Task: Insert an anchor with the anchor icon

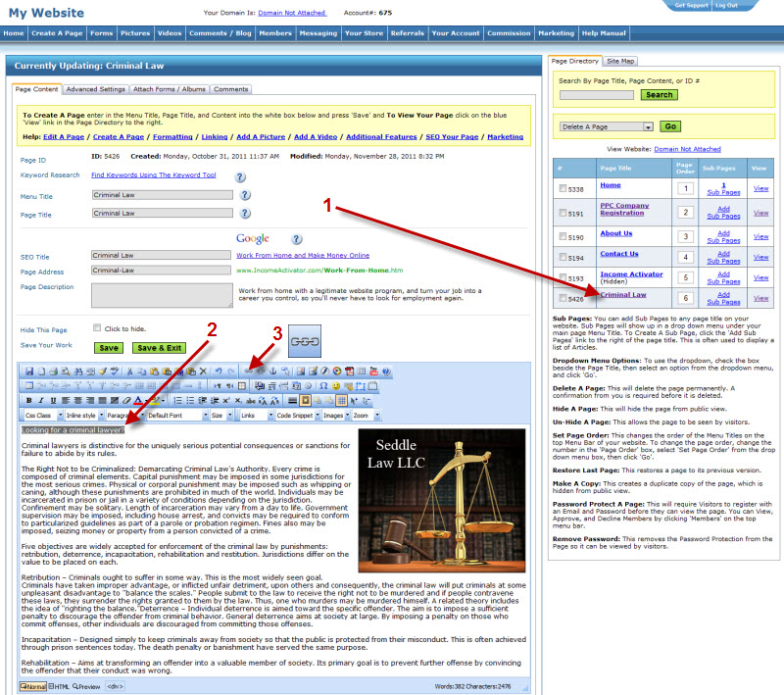Action: (x=273, y=372)
